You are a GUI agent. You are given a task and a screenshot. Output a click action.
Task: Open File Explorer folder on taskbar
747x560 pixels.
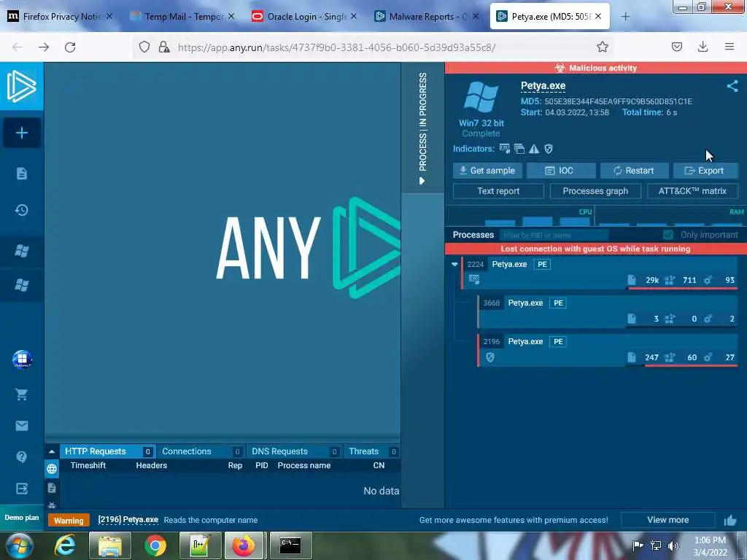tap(110, 545)
